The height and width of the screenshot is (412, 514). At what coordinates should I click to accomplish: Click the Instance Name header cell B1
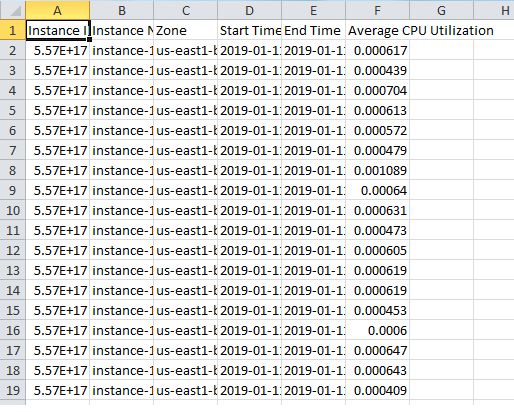pos(122,30)
